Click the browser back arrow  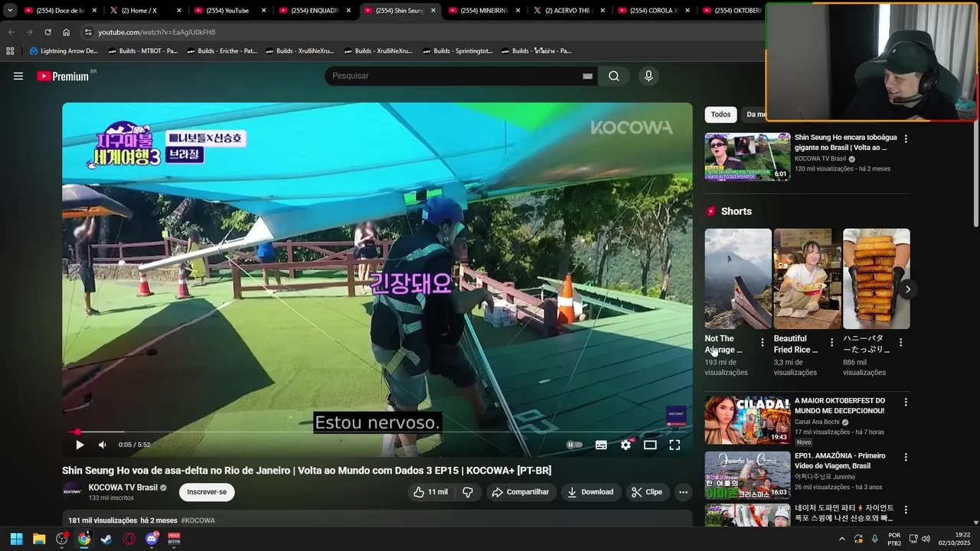coord(11,32)
